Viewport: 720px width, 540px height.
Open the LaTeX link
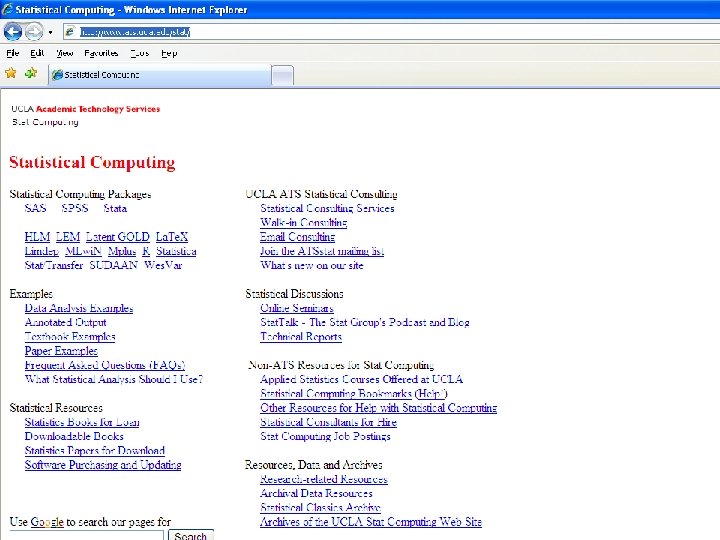pyautogui.click(x=172, y=237)
